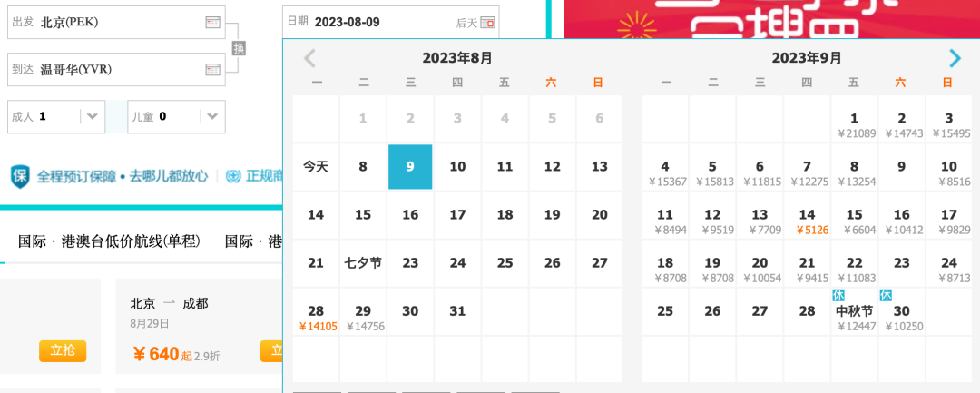Open child passenger count dropdown
This screenshot has height=393, width=980.
[x=212, y=116]
